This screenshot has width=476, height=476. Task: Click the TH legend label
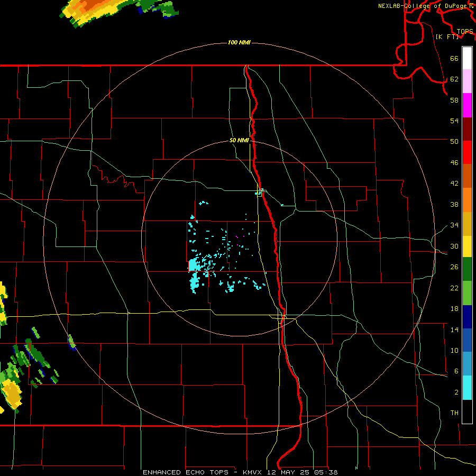click(x=454, y=413)
